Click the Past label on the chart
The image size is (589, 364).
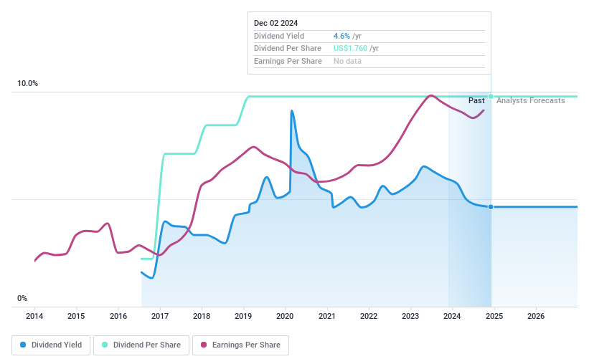click(476, 101)
